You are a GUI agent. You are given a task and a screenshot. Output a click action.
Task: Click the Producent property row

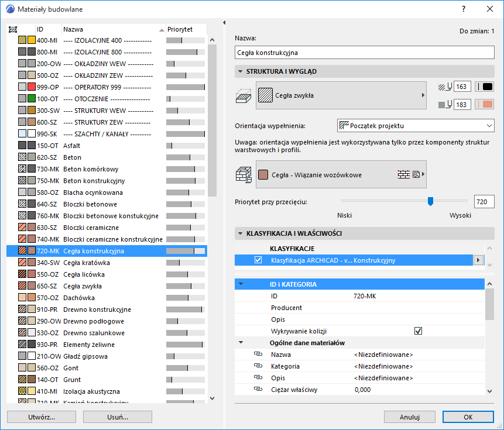click(x=359, y=308)
